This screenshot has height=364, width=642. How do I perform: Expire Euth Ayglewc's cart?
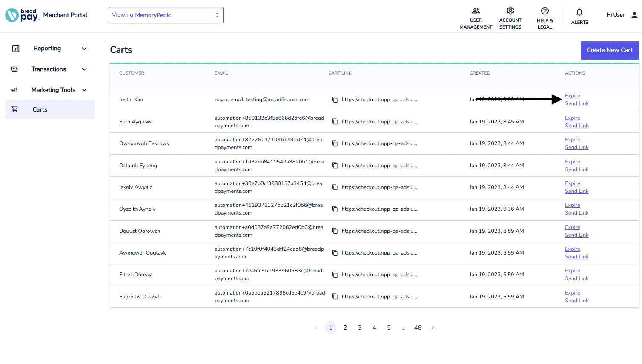click(x=572, y=118)
